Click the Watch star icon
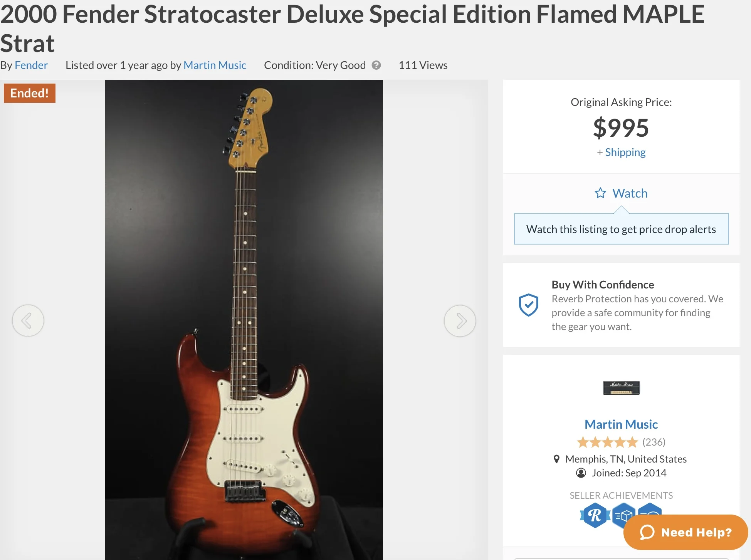751x560 pixels. (x=600, y=193)
